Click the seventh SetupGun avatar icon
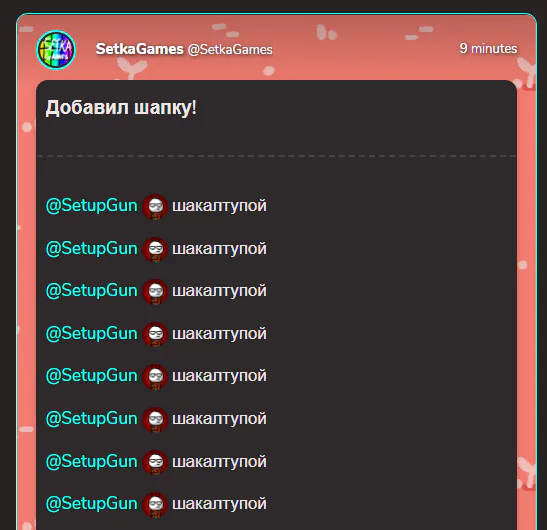 155,463
